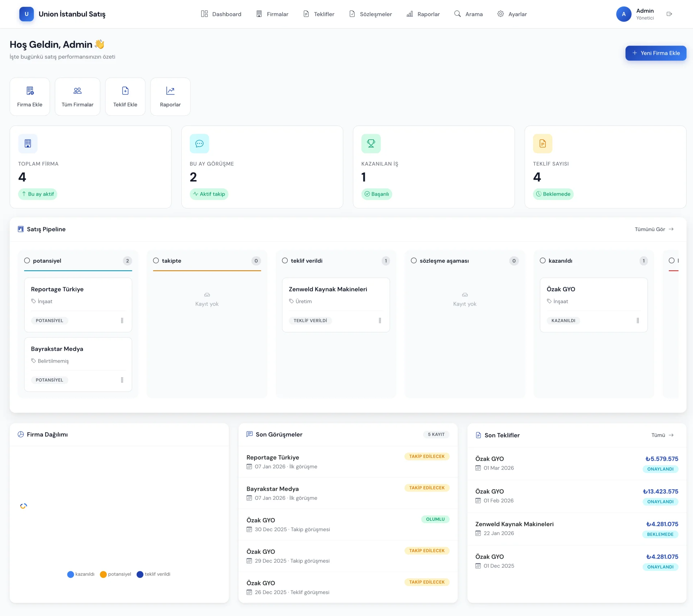Select the kazanıldı stage radio circle

543,261
